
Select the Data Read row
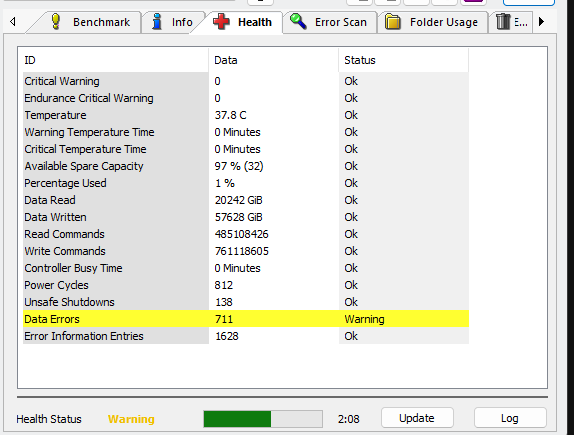point(246,200)
